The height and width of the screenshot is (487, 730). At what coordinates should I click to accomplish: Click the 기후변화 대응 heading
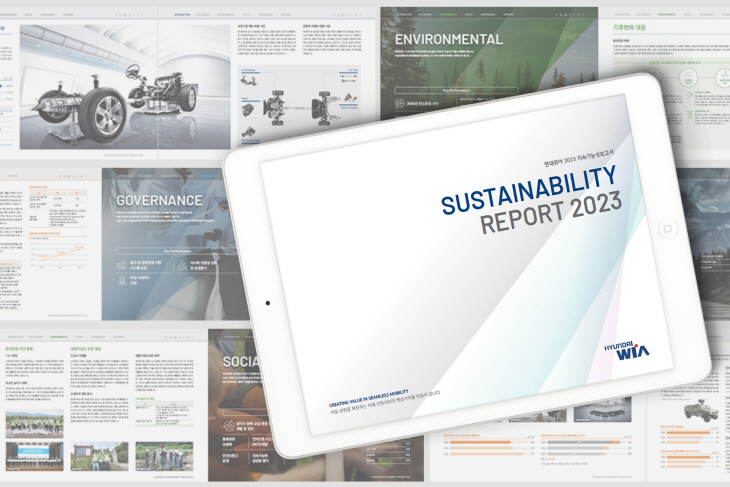pyautogui.click(x=629, y=27)
